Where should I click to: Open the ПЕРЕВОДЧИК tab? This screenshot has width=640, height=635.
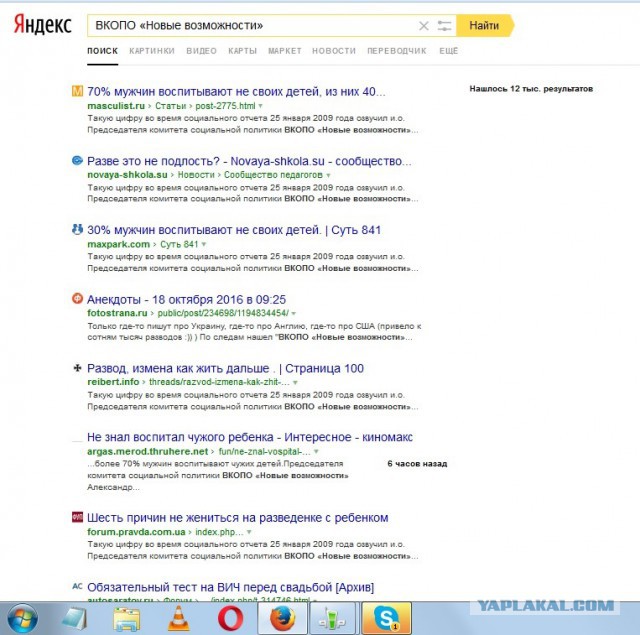(x=397, y=51)
